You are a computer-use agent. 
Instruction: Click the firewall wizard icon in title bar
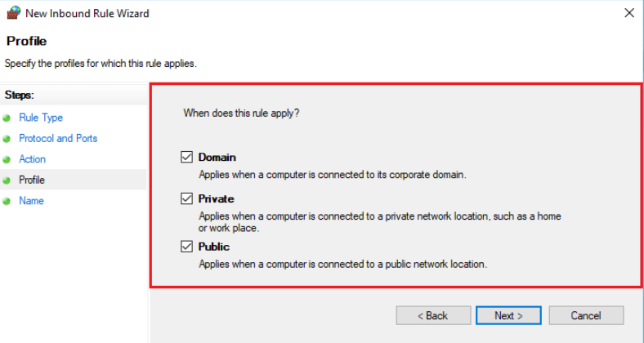point(13,13)
